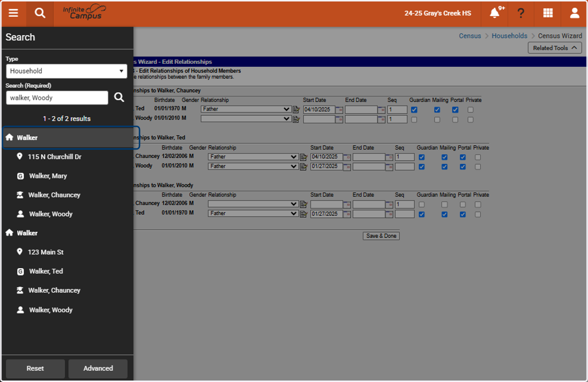The width and height of the screenshot is (588, 382).
Task: Toggle Private checkbox for Ted under Chauncey
Action: (x=470, y=110)
